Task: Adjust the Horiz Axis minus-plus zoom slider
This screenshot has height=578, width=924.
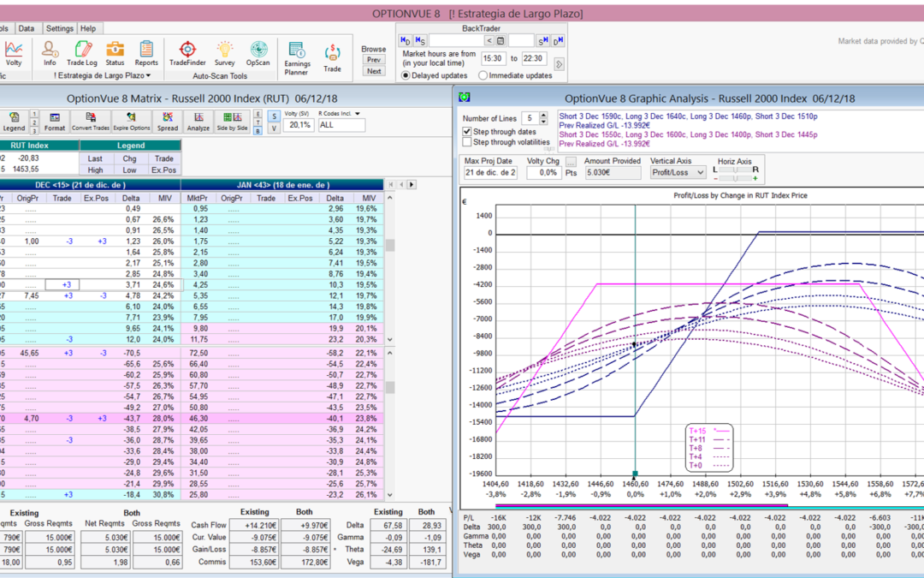Action: (x=734, y=177)
